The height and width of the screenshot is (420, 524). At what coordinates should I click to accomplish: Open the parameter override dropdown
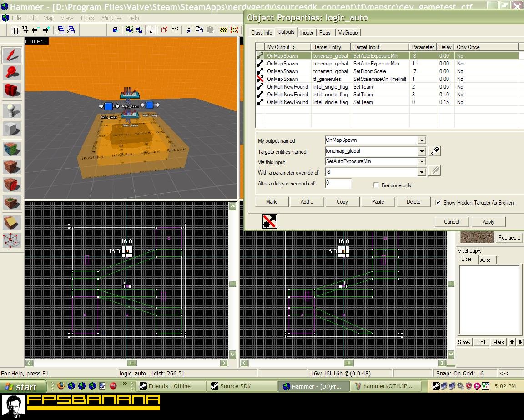(x=422, y=172)
